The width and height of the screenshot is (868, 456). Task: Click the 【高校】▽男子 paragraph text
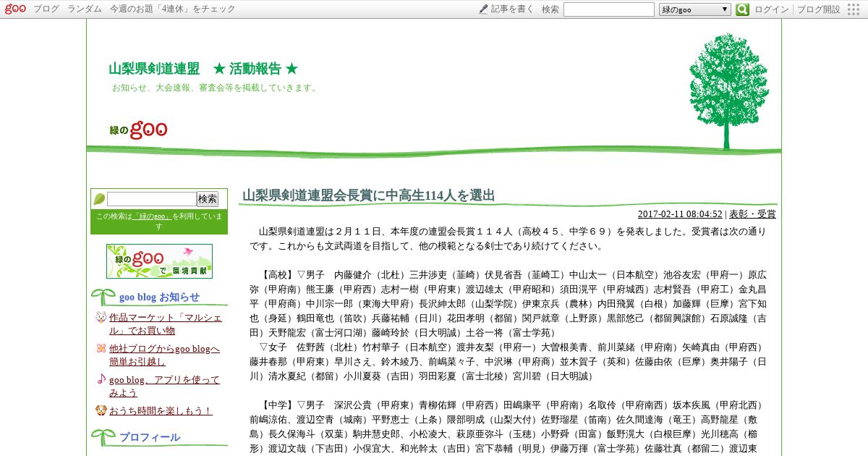pos(509,304)
